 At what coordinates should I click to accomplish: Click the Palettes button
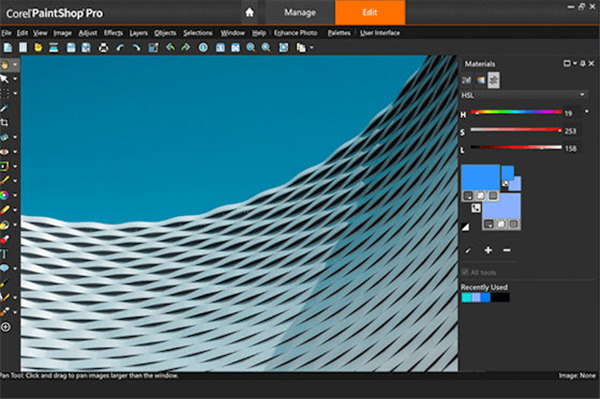coord(339,33)
